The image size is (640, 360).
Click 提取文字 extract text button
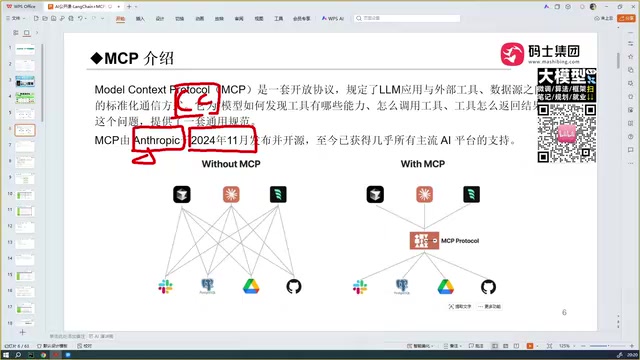coord(460,306)
